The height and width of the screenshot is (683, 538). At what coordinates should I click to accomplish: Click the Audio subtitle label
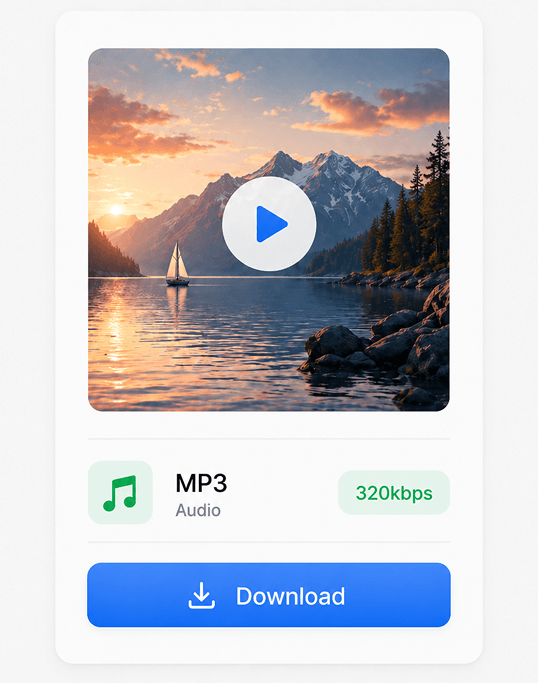[x=198, y=510]
